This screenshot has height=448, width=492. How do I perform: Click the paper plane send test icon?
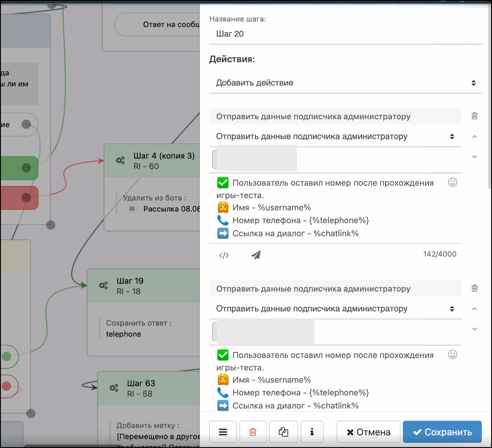[x=256, y=255]
